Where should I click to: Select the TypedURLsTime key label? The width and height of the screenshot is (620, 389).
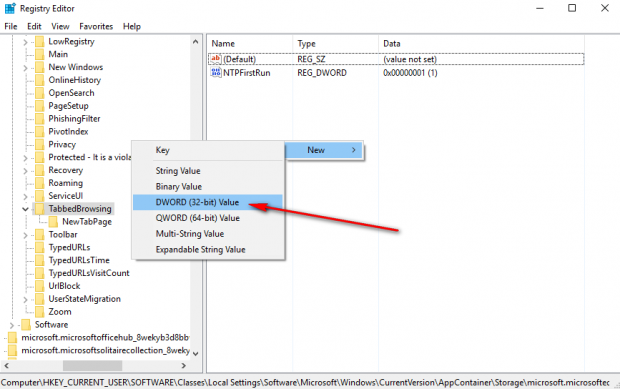[x=79, y=260]
